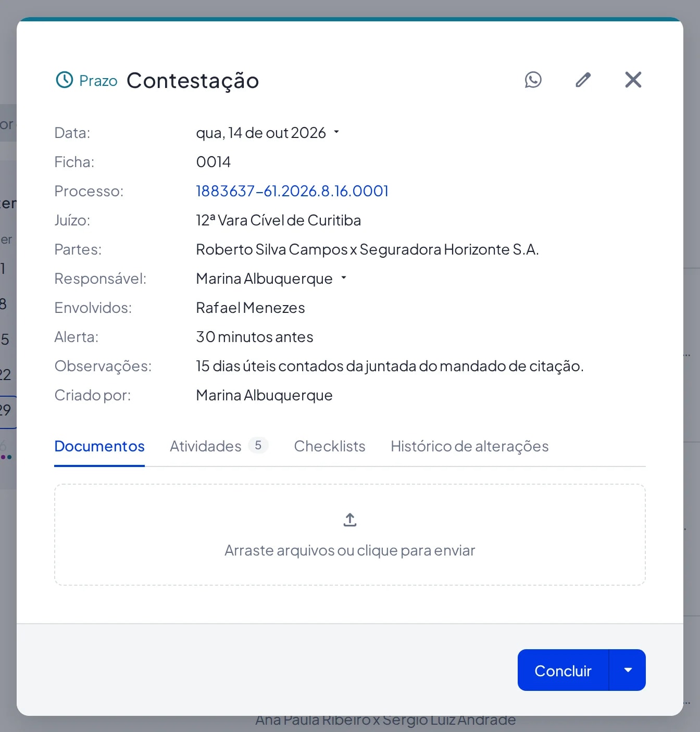Click the pencil edit icon
The image size is (700, 732).
pos(583,80)
